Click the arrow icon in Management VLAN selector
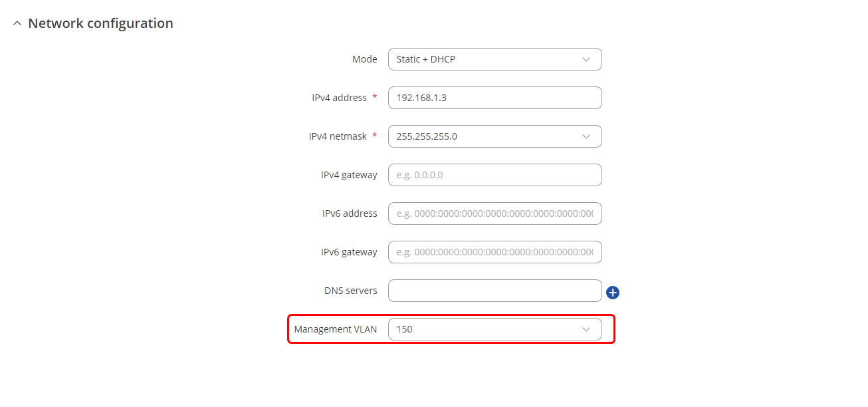The height and width of the screenshot is (407, 868). [x=586, y=329]
